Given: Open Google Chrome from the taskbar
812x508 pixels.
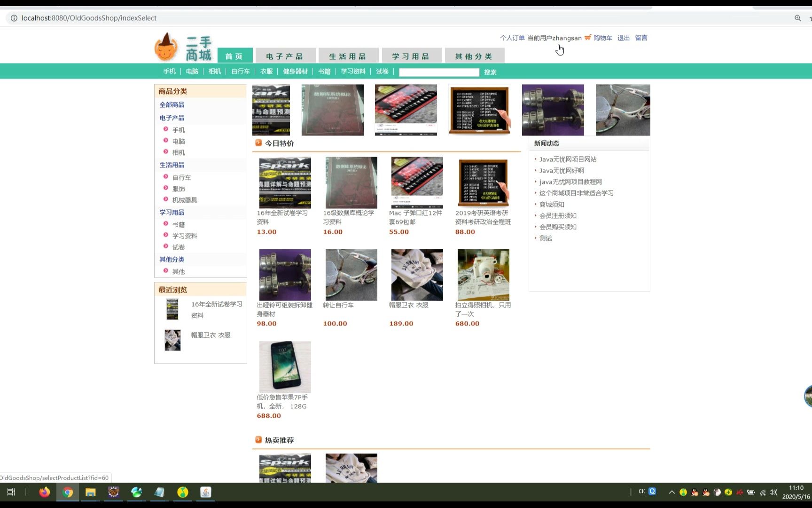Looking at the screenshot, I should tap(67, 492).
